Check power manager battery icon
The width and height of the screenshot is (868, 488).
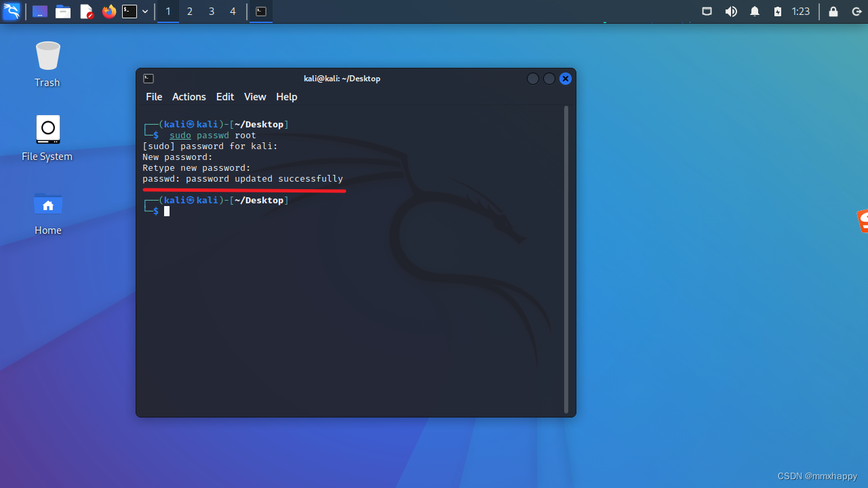tap(778, 12)
